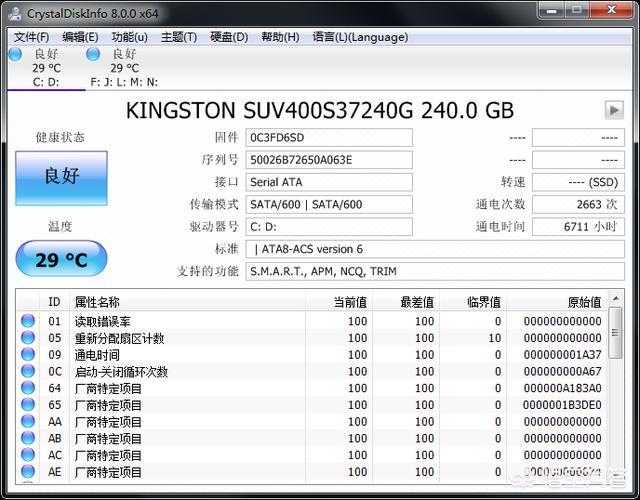
Task: Click raw value 000000000A67
Action: pyautogui.click(x=562, y=371)
